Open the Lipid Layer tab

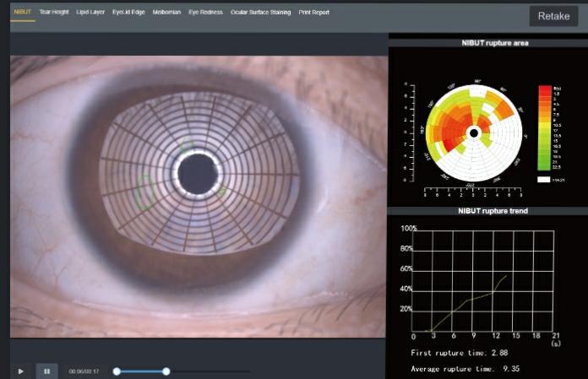(x=91, y=13)
